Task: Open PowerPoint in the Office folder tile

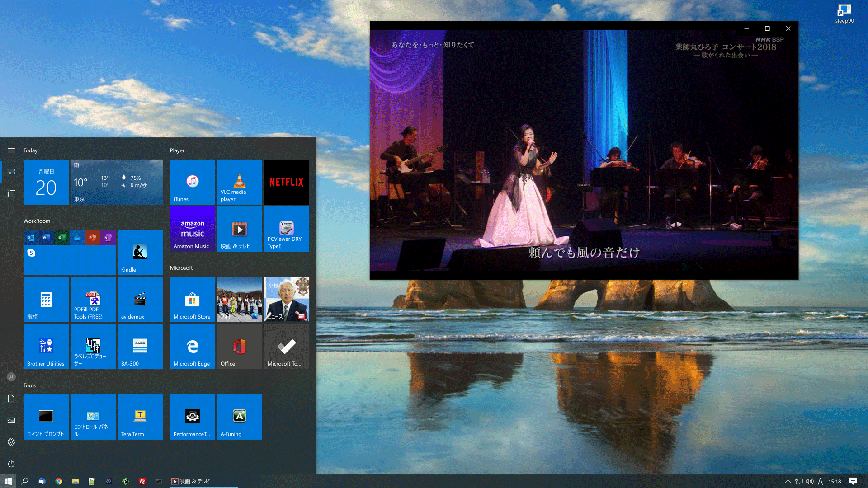Action: [93, 238]
